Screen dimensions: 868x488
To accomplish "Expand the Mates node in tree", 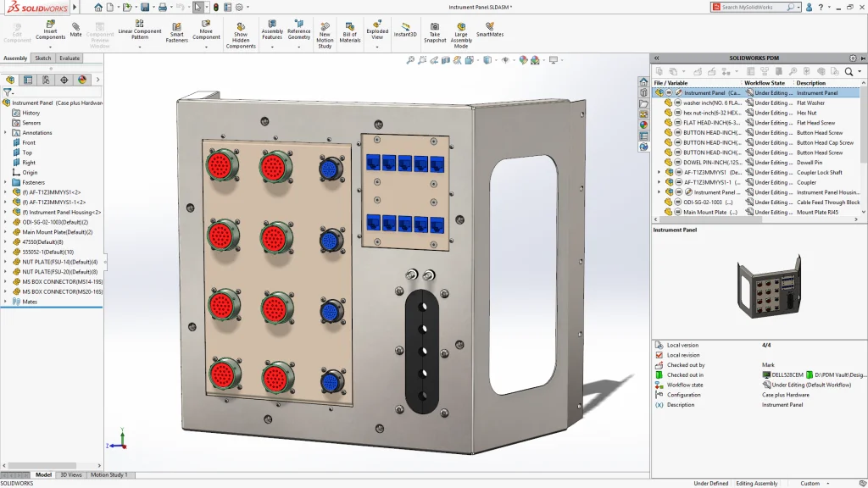I will click(5, 302).
